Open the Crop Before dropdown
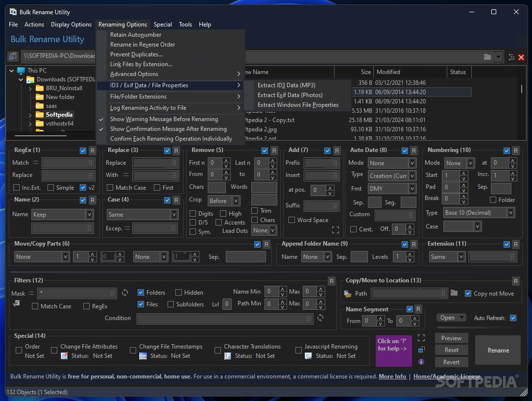The image size is (532, 401). (236, 200)
